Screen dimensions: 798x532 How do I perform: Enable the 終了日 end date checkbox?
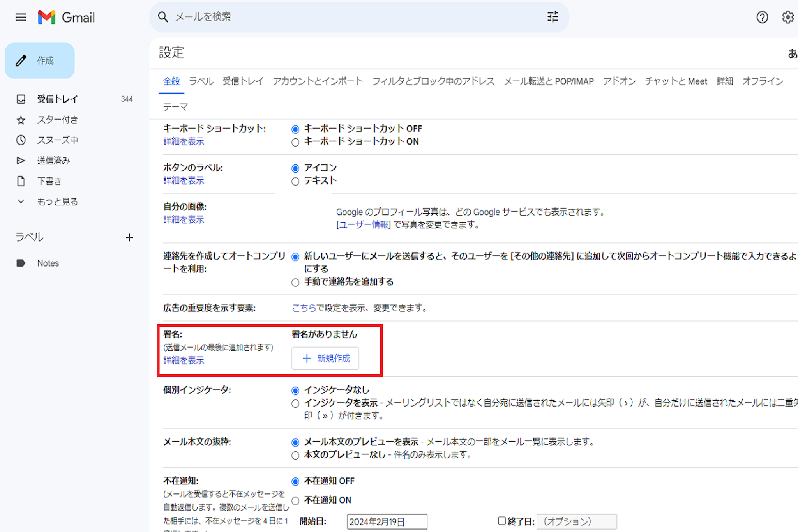tap(502, 521)
